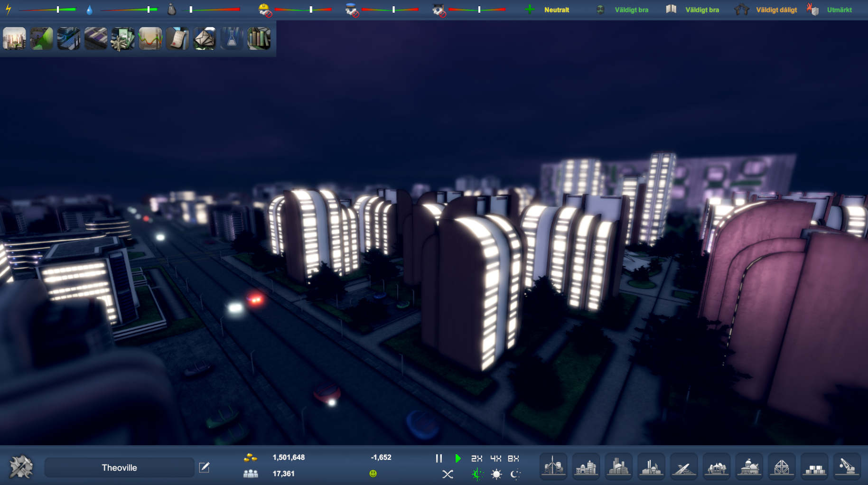Adjust the yellow hard hat employment slider
This screenshot has width=868, height=485.
click(x=303, y=9)
